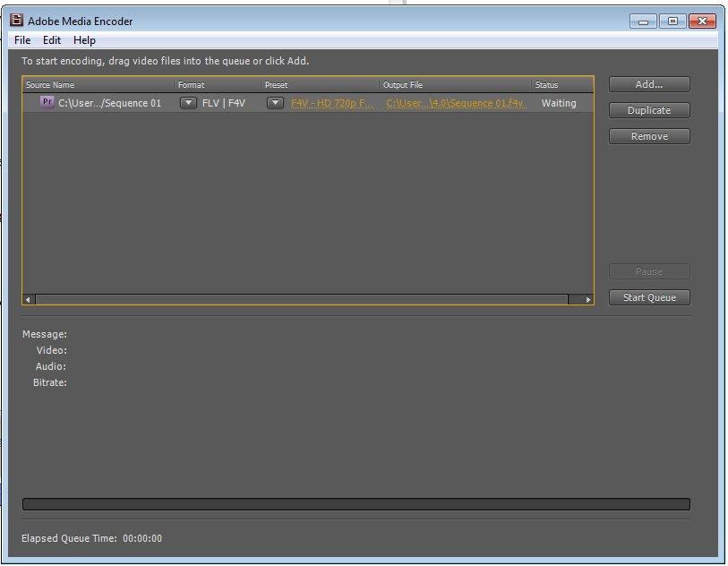Click the Format column header

pos(218,85)
